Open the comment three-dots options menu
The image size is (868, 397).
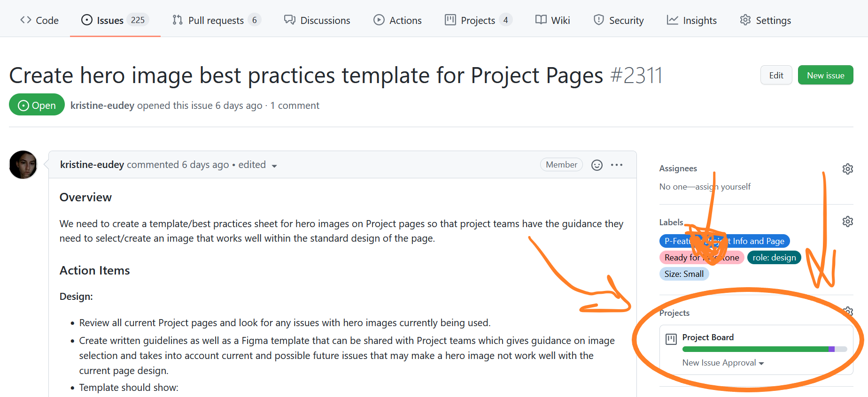click(x=616, y=165)
